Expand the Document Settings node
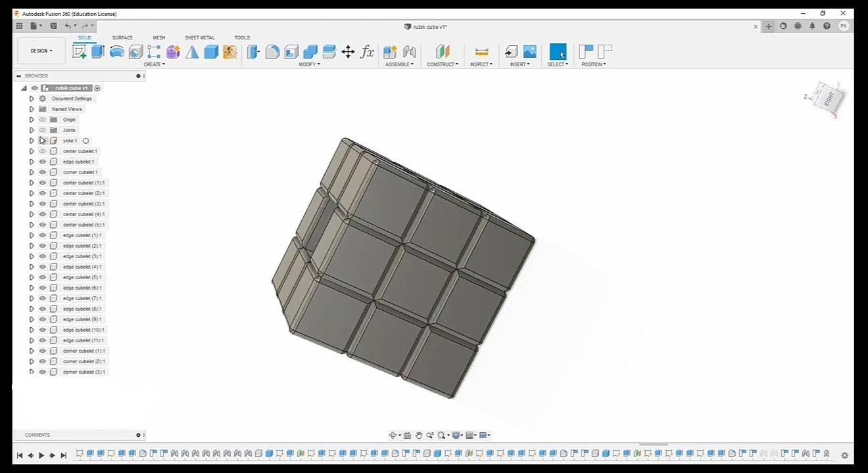 click(31, 98)
